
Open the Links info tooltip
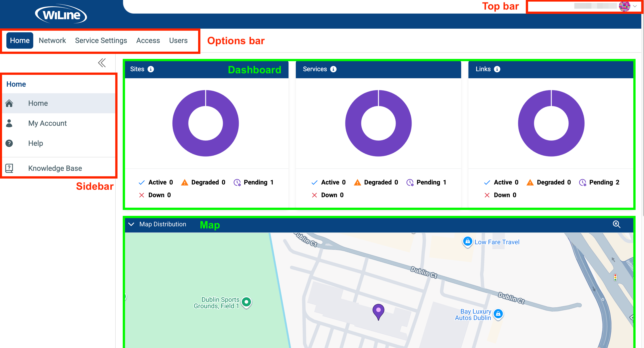pyautogui.click(x=497, y=69)
